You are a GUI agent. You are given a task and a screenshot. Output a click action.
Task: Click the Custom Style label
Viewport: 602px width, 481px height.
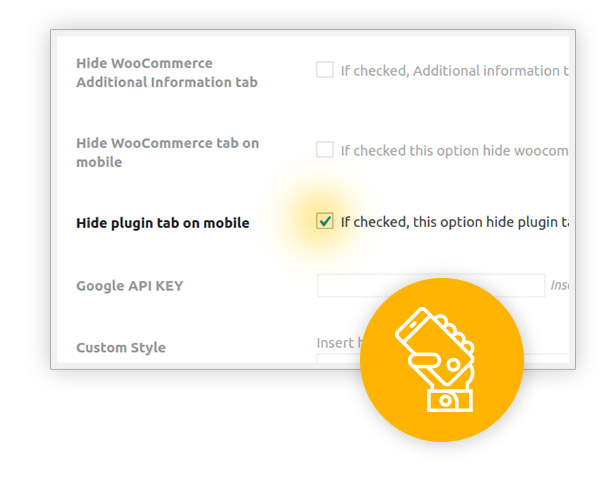click(x=121, y=347)
